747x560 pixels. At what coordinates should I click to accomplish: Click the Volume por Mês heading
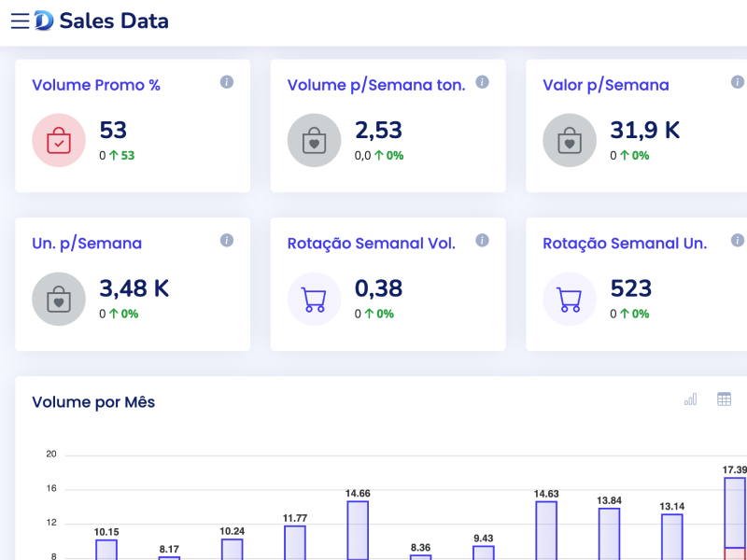(x=93, y=402)
